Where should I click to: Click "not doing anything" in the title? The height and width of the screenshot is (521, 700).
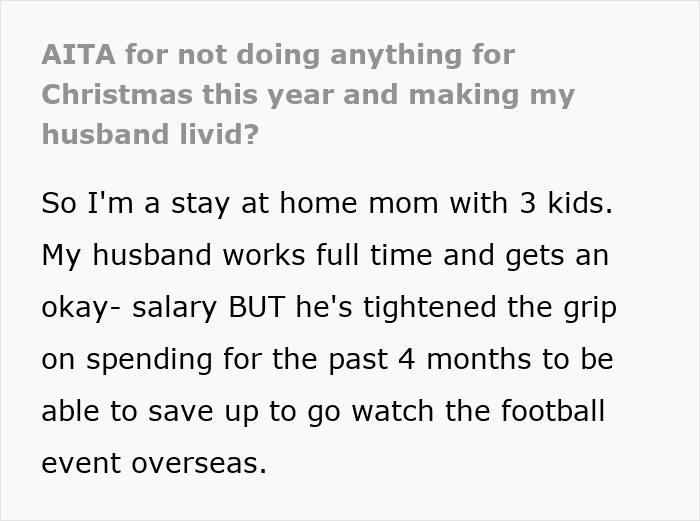pos(281,55)
